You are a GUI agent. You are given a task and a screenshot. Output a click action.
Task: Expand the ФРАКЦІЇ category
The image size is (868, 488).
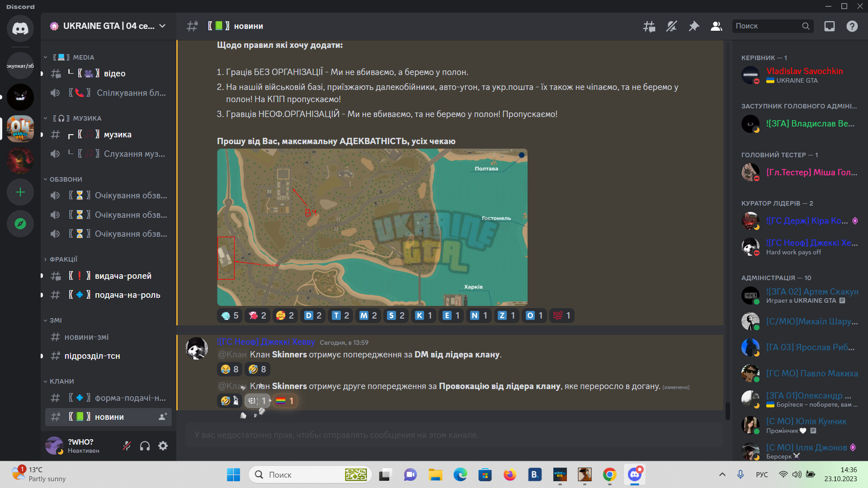[61, 259]
